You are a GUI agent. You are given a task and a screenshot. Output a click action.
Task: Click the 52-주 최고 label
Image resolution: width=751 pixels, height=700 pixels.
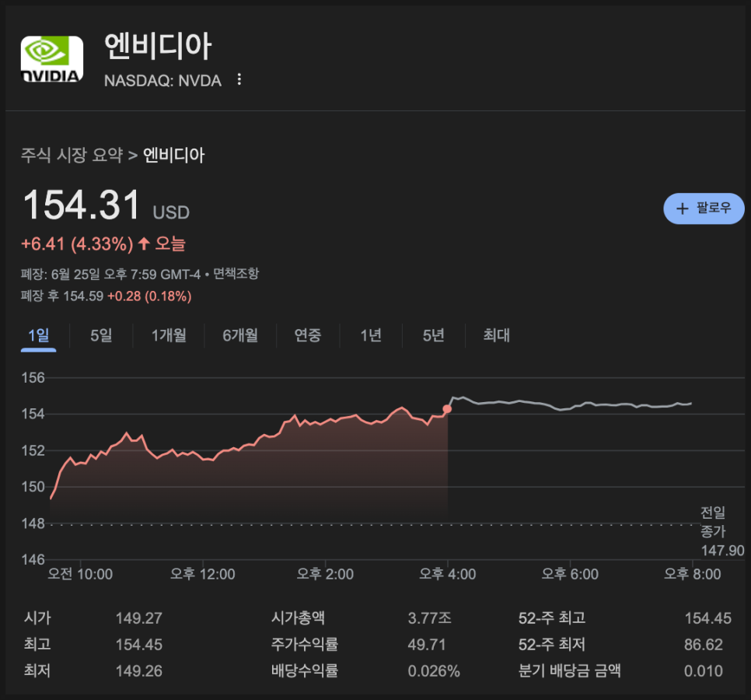pyautogui.click(x=552, y=618)
